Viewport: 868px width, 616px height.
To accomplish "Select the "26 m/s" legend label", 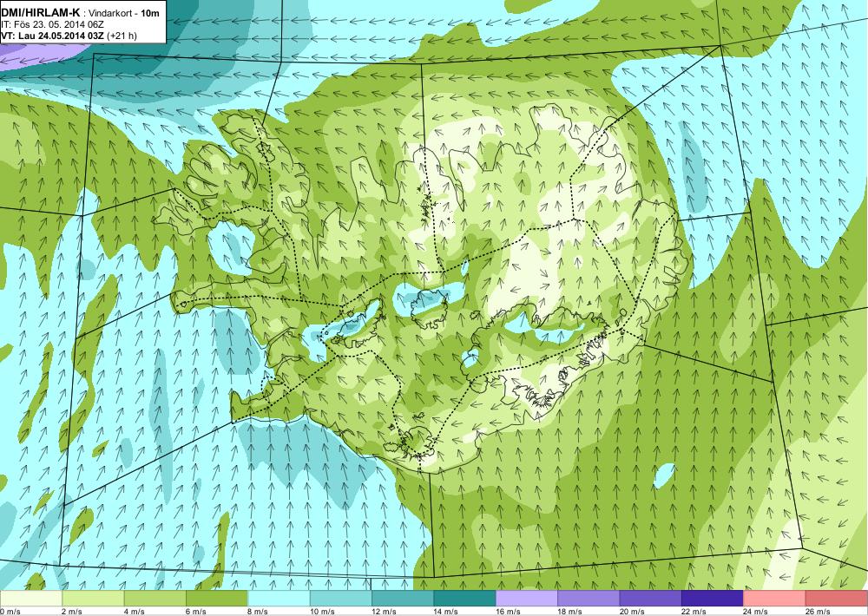I will tap(819, 612).
